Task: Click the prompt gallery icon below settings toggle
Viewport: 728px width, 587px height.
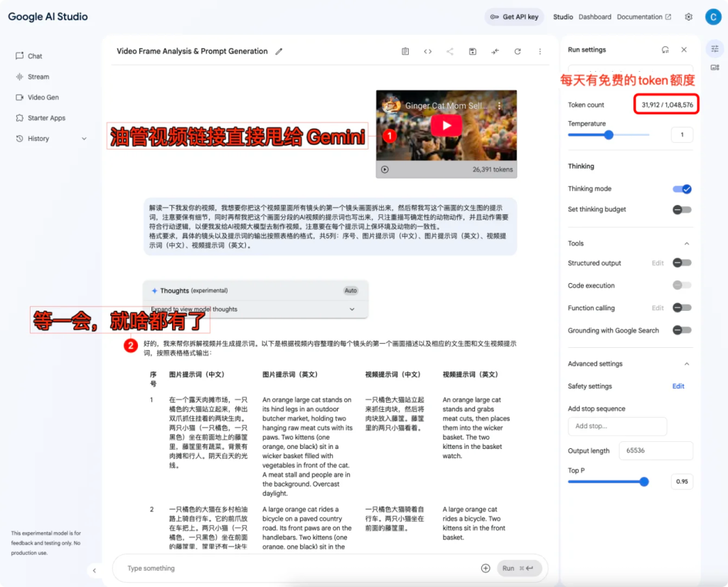Action: coord(714,68)
